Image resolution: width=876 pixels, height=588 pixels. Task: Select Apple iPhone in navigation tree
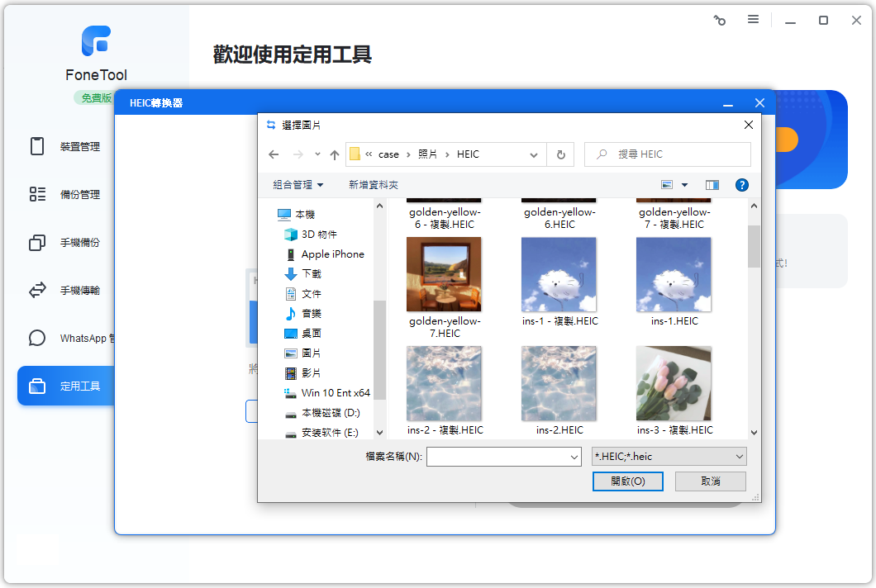tap(332, 254)
